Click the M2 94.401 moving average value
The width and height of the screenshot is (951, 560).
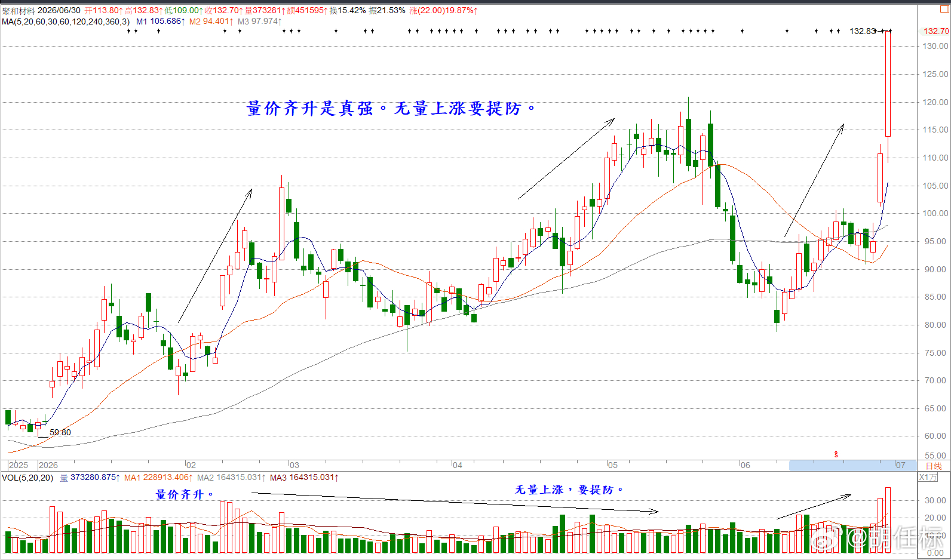(211, 21)
